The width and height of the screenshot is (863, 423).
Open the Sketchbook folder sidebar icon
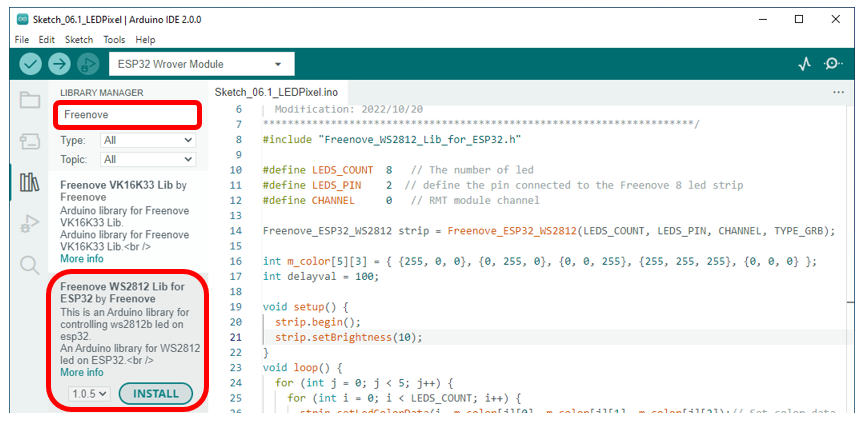[x=30, y=100]
